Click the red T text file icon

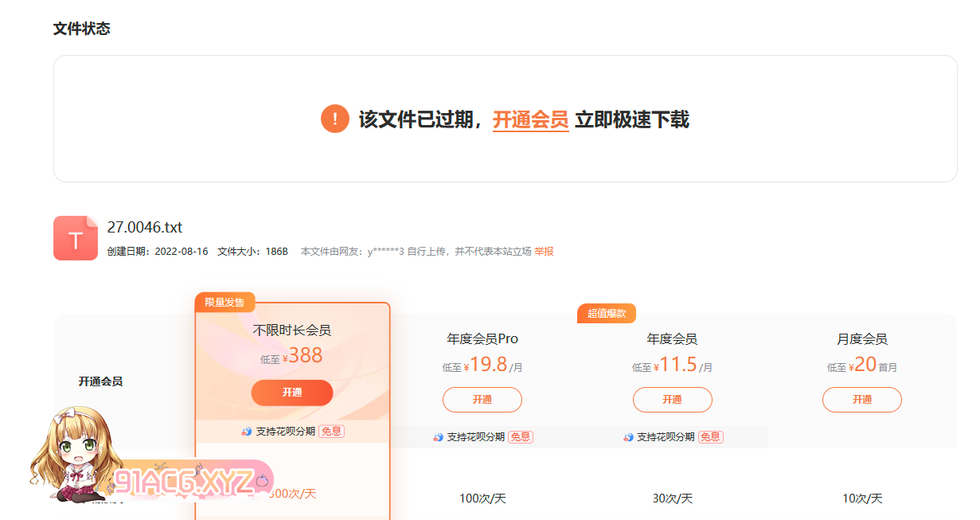(76, 238)
